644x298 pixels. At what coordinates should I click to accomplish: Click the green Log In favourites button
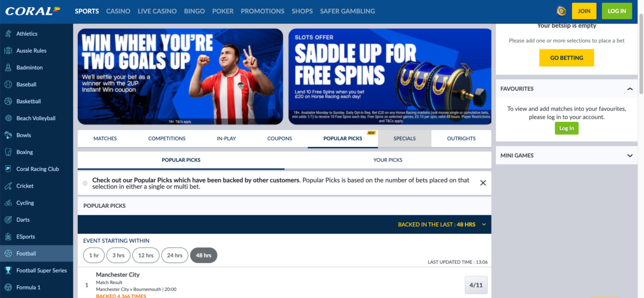click(567, 128)
